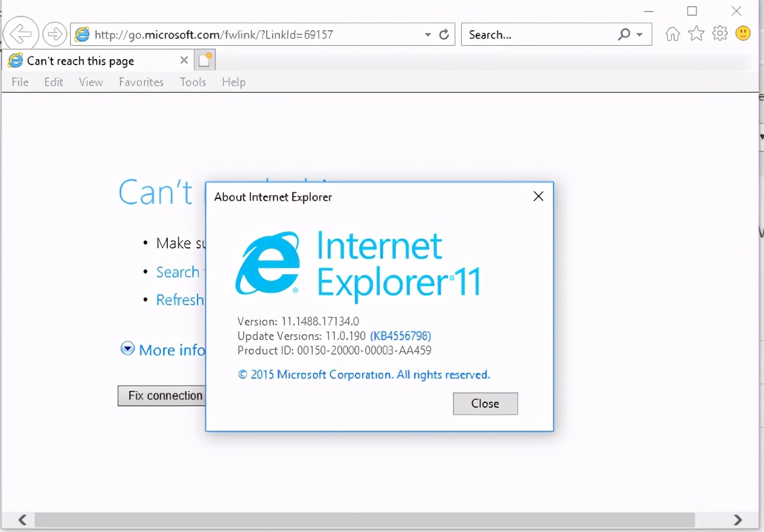Open a new tab
This screenshot has width=764, height=532.
[205, 60]
